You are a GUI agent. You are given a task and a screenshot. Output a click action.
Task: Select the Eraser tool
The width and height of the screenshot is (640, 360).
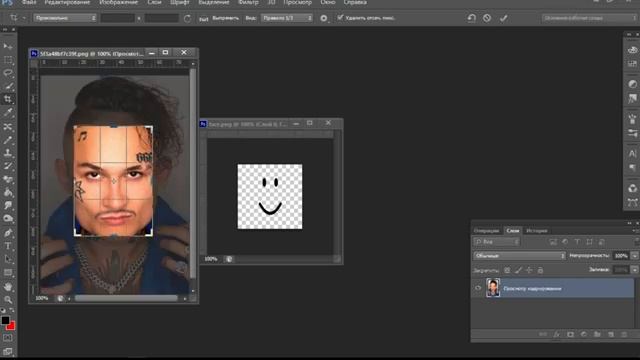point(8,179)
